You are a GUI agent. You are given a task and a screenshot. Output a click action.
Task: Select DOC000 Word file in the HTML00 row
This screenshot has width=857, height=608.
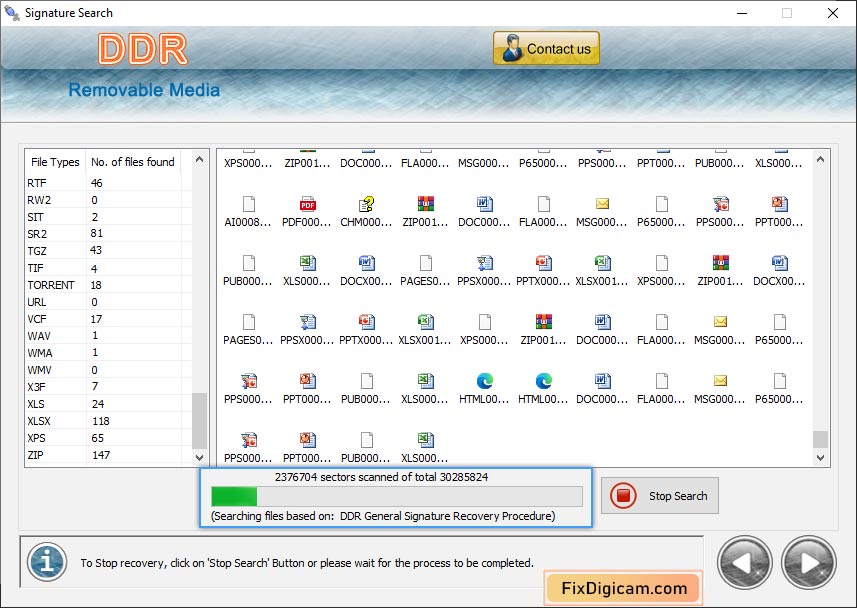[x=602, y=381]
